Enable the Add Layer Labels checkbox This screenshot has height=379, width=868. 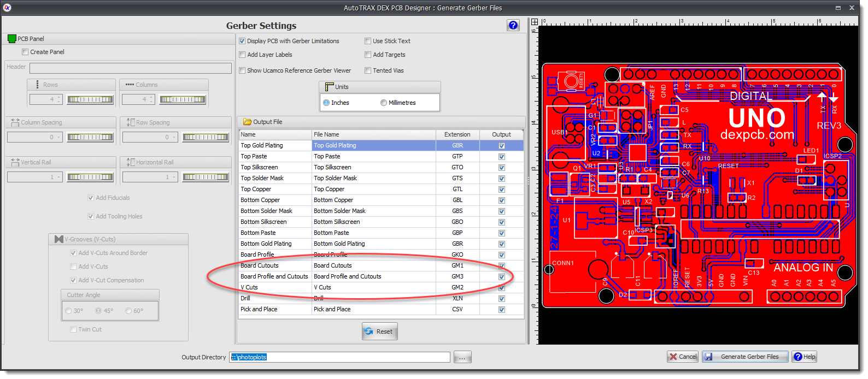(242, 55)
